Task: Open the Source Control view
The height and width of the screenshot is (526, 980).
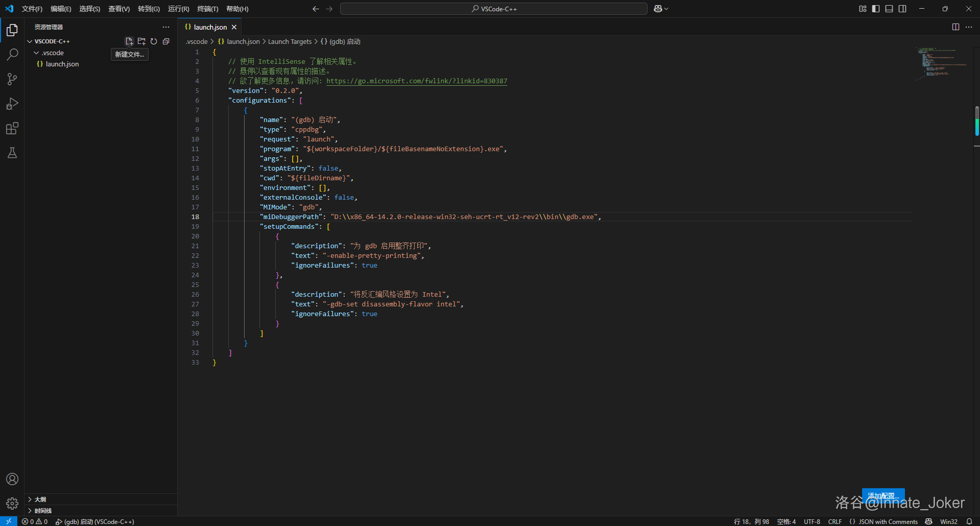Action: [12, 79]
